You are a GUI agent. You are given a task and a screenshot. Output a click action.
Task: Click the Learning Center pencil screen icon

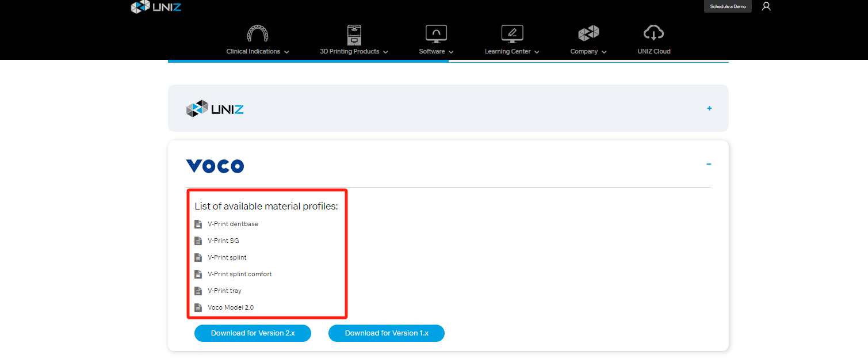(512, 33)
